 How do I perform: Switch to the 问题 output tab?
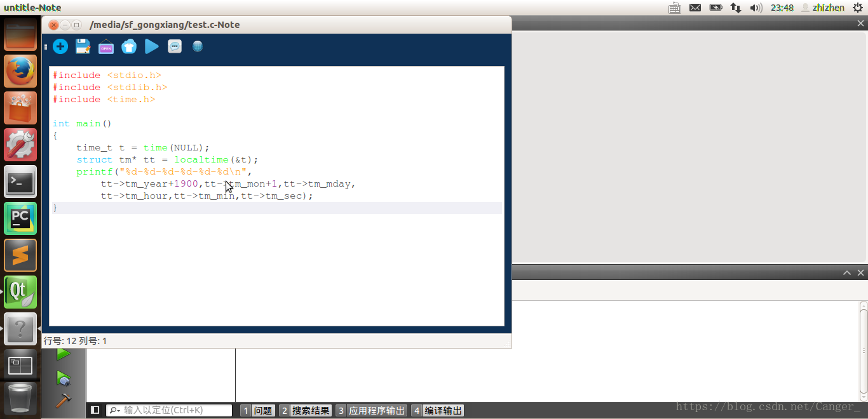coord(257,411)
